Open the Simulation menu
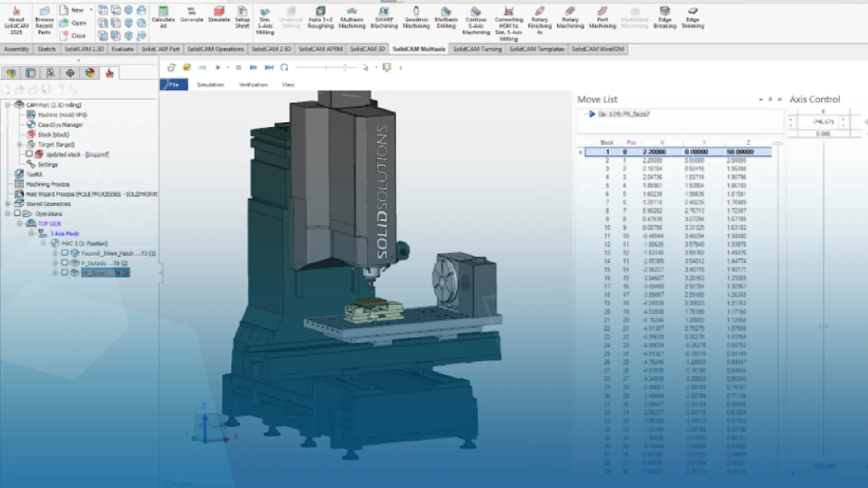Image resolution: width=868 pixels, height=488 pixels. (210, 84)
